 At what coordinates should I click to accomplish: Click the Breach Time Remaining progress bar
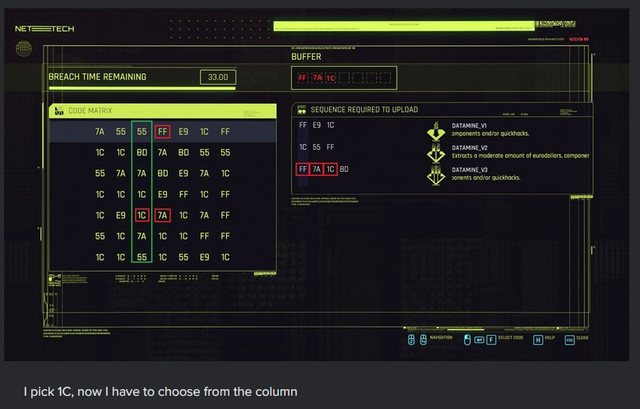[142, 88]
